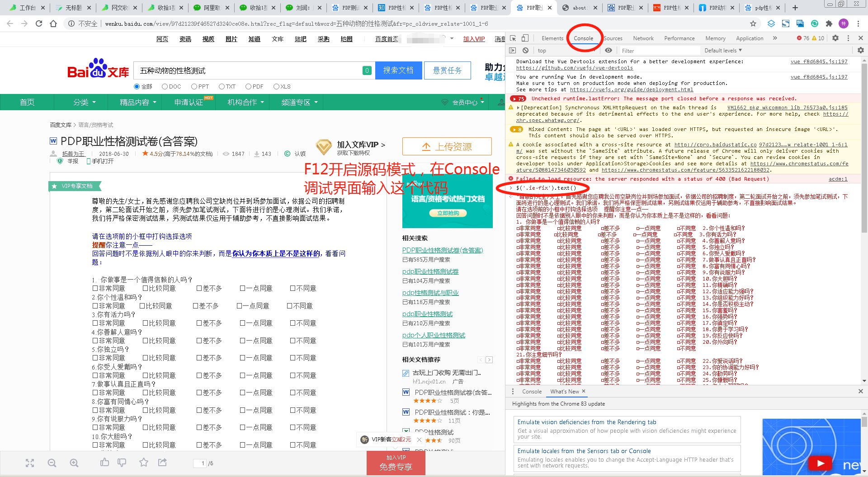Image resolution: width=868 pixels, height=477 pixels.
Task: Expand the 分类 navigation dropdown
Action: pos(85,103)
